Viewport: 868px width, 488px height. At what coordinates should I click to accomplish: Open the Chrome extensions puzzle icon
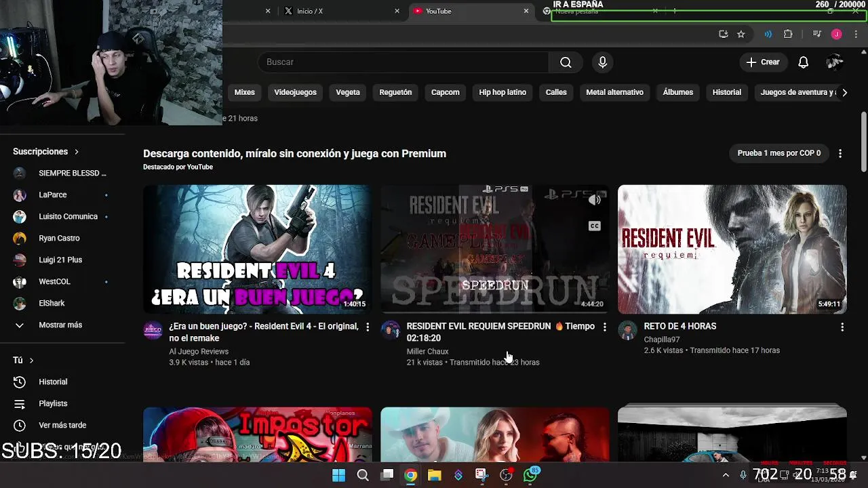pyautogui.click(x=788, y=35)
